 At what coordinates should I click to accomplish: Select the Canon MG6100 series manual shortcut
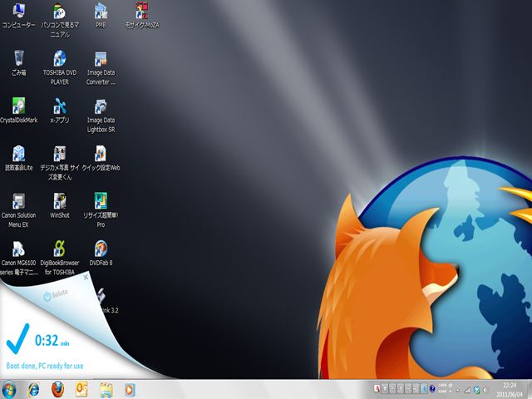pos(18,258)
